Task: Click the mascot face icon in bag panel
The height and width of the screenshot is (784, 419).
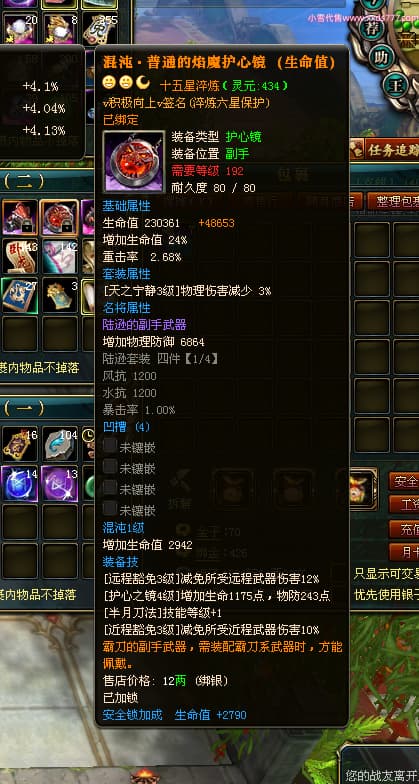Action: (362, 488)
